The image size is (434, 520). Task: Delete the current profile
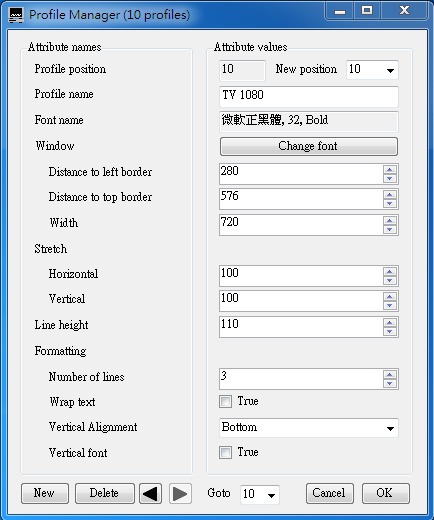pos(105,493)
